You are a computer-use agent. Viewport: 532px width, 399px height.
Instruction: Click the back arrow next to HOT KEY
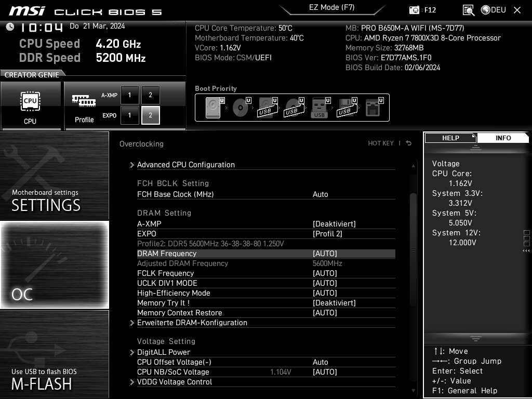pyautogui.click(x=409, y=143)
